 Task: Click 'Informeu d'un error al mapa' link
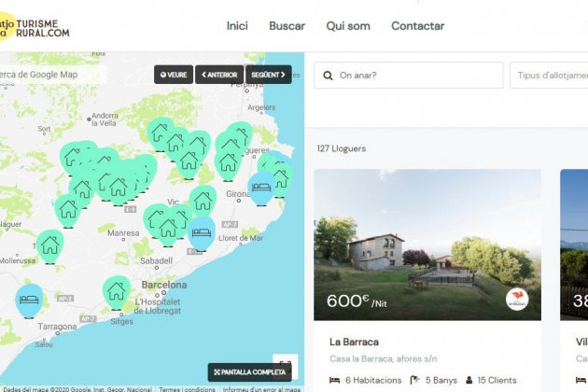(x=261, y=389)
